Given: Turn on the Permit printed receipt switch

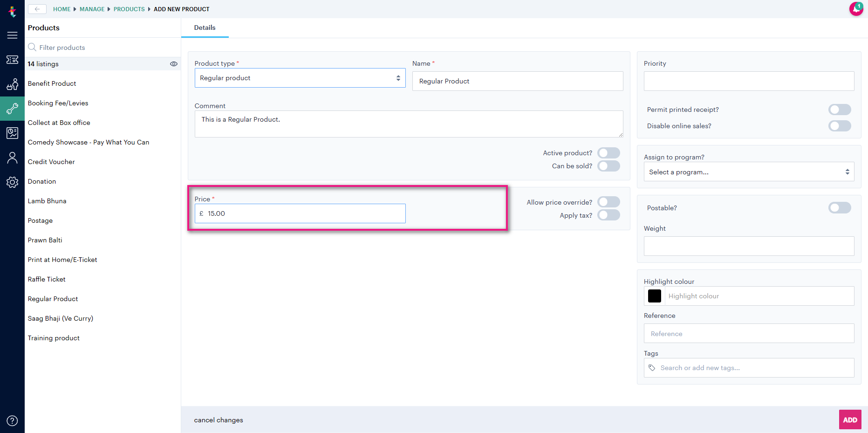Looking at the screenshot, I should [x=840, y=110].
